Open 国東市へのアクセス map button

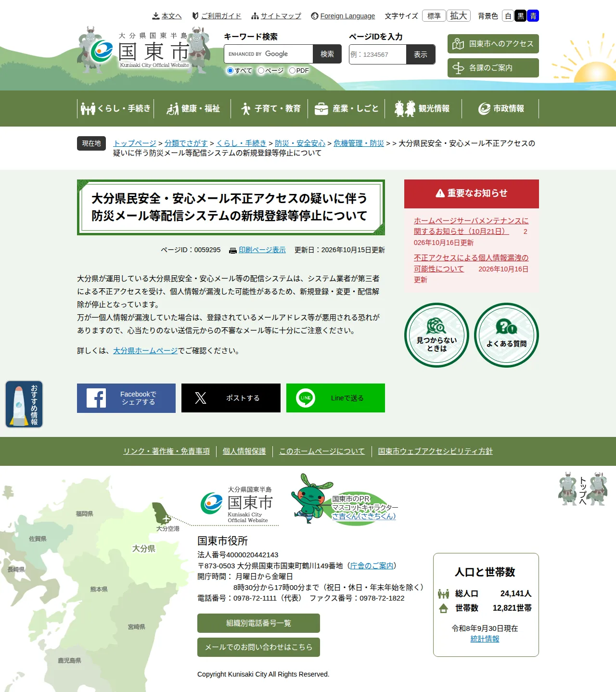(493, 44)
